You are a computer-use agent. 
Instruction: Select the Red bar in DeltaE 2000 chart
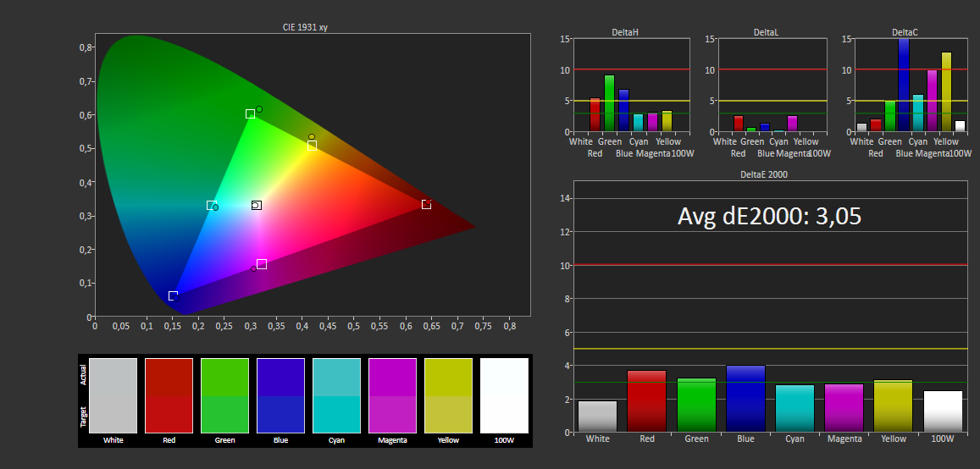pyautogui.click(x=647, y=401)
